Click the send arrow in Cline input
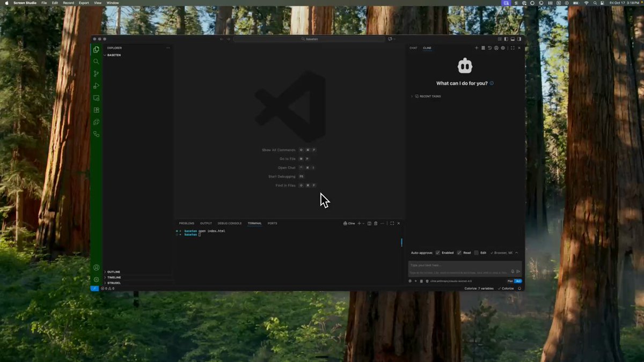644x362 pixels. click(518, 271)
